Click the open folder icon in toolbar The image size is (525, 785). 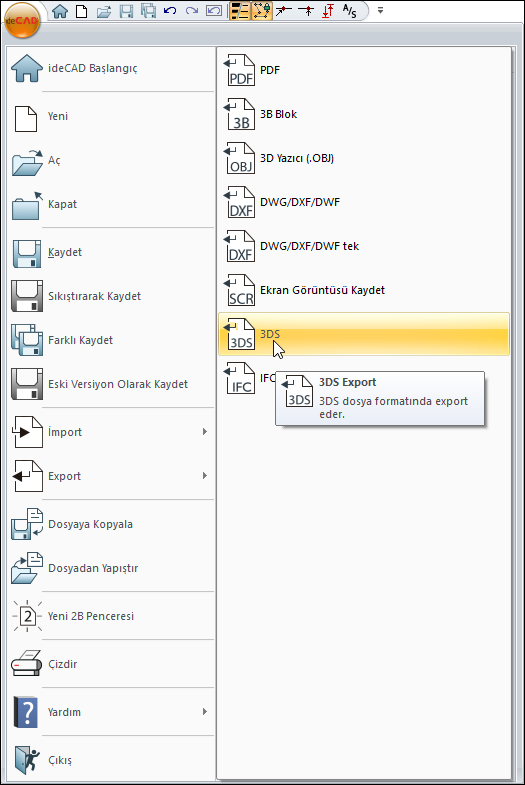point(104,11)
